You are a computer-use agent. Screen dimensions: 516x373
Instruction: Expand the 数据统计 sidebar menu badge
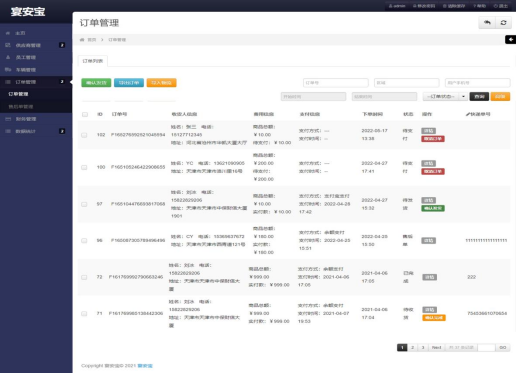(62, 131)
